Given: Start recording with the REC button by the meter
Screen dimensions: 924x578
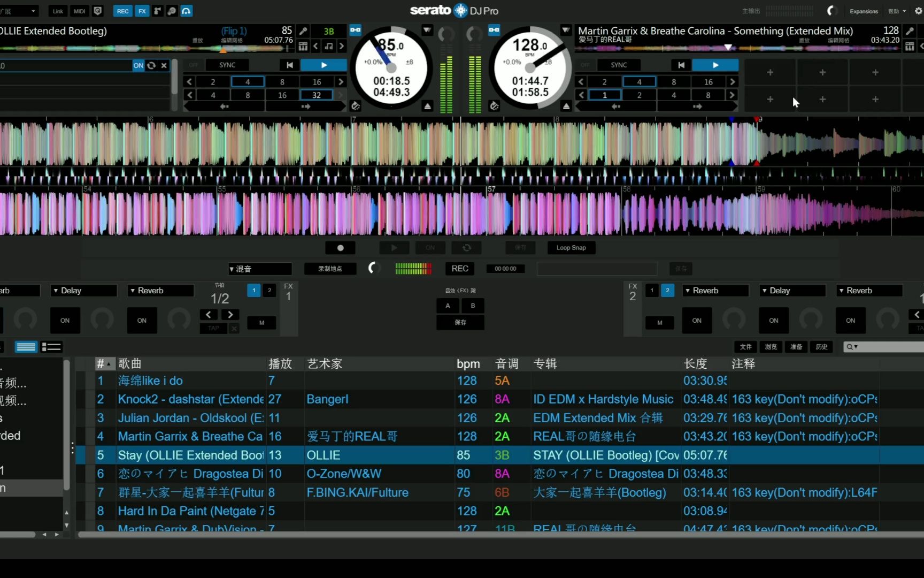Looking at the screenshot, I should [460, 269].
